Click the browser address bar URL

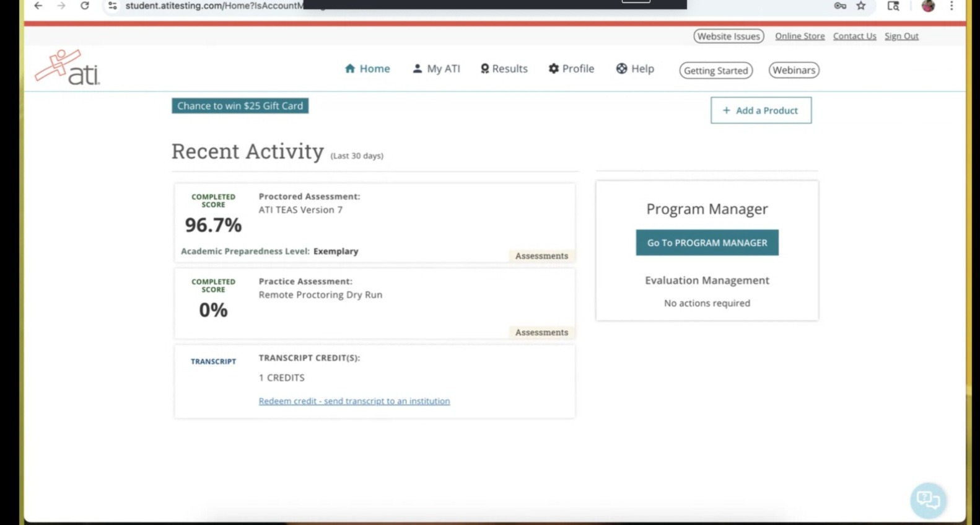click(214, 6)
